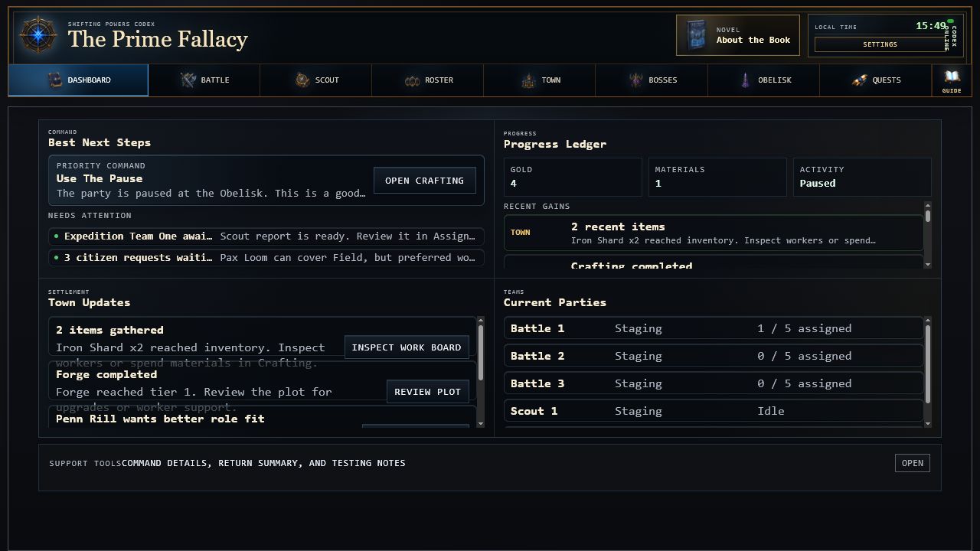Click the Quests rocket icon
Viewport: 980px width, 551px height.
coord(859,80)
